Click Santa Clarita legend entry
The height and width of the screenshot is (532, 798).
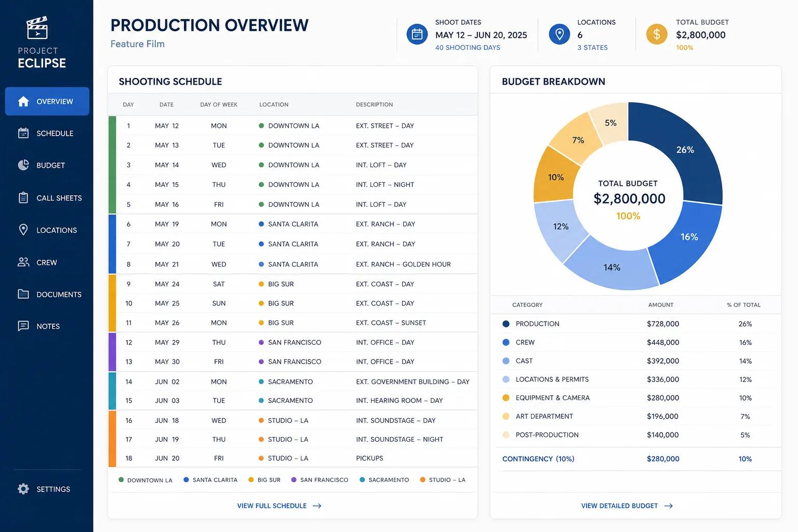(210, 480)
